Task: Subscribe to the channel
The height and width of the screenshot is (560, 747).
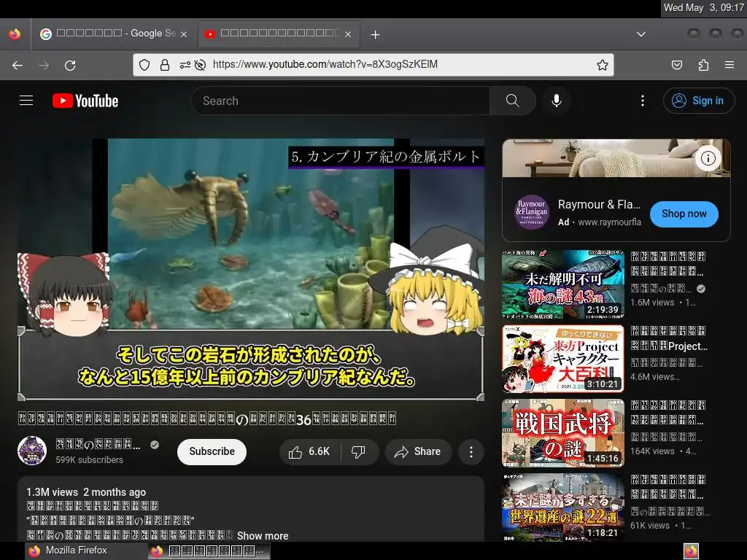Action: (x=212, y=451)
